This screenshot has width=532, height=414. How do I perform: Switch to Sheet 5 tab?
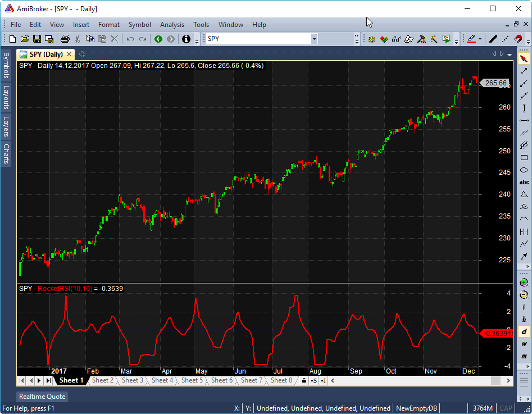(x=192, y=380)
